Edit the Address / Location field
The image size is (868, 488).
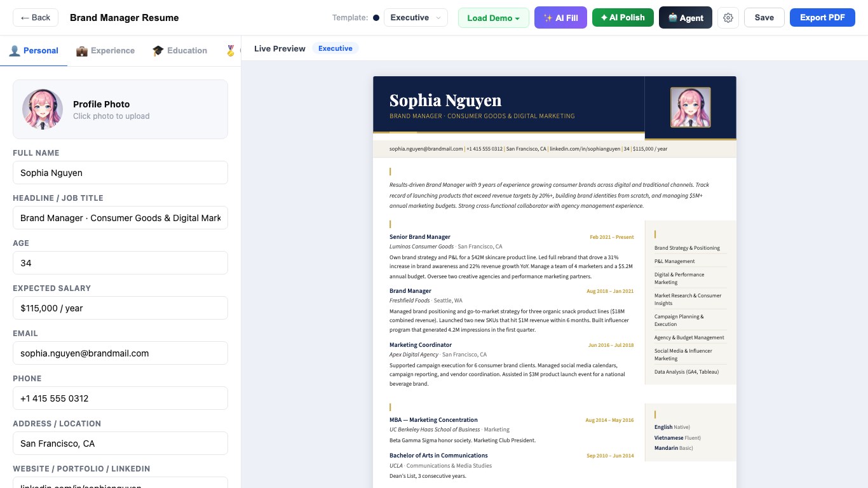(x=120, y=444)
